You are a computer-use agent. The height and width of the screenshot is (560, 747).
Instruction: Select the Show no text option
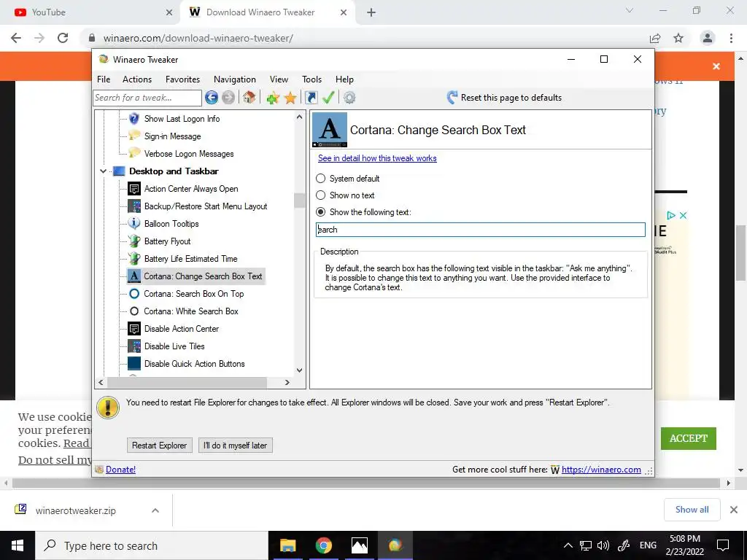(321, 195)
